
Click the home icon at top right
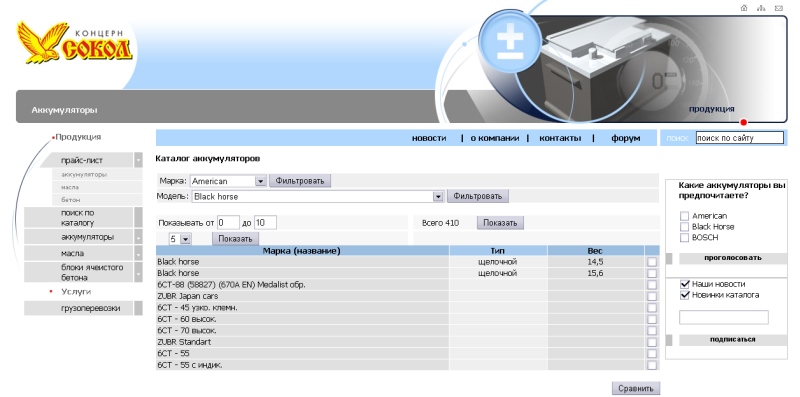click(744, 8)
